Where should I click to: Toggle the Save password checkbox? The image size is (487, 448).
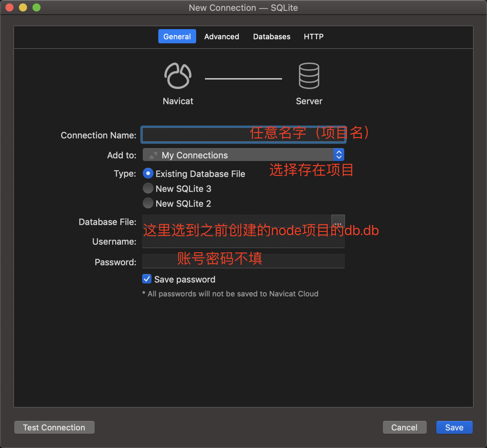147,279
